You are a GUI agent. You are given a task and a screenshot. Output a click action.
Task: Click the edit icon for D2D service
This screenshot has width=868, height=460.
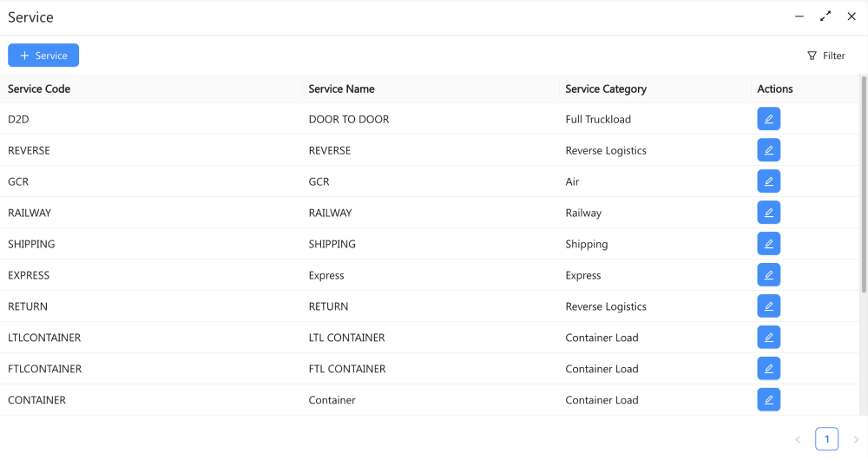(x=768, y=119)
